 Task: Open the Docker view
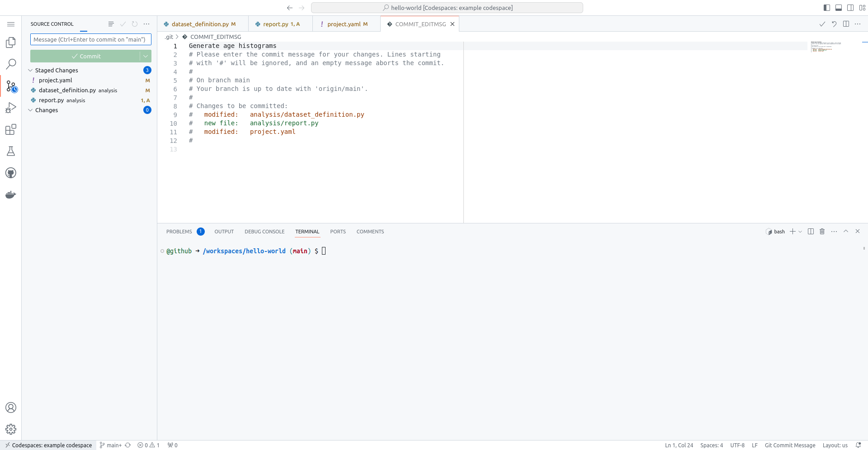pyautogui.click(x=11, y=194)
